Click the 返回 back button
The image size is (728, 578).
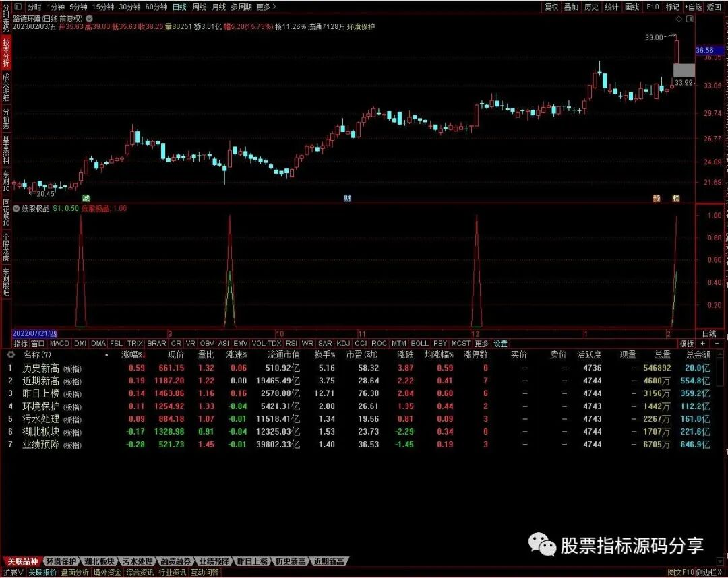[714, 7]
